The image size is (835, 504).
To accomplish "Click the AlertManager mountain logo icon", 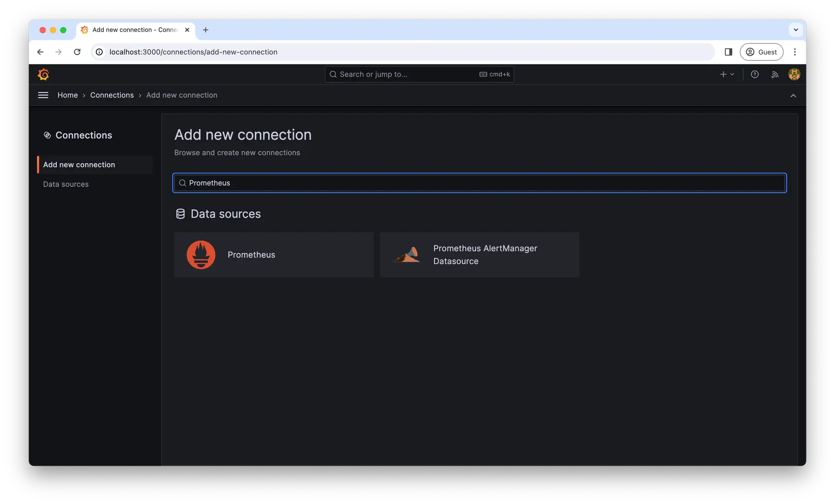I will pyautogui.click(x=407, y=255).
